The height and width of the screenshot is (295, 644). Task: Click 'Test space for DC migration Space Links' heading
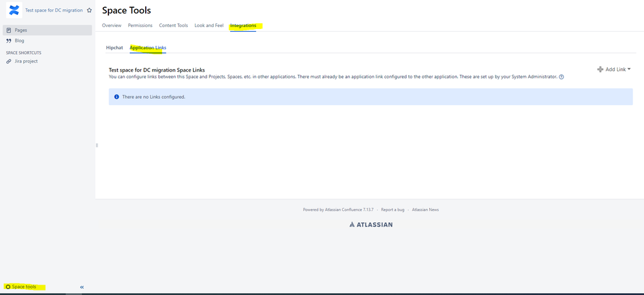click(x=157, y=70)
